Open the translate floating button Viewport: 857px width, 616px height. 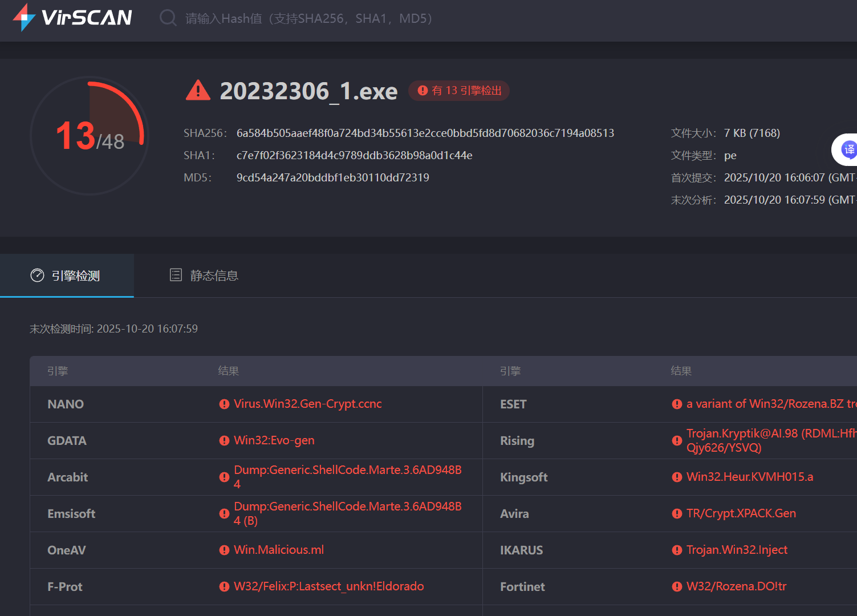[x=846, y=149]
